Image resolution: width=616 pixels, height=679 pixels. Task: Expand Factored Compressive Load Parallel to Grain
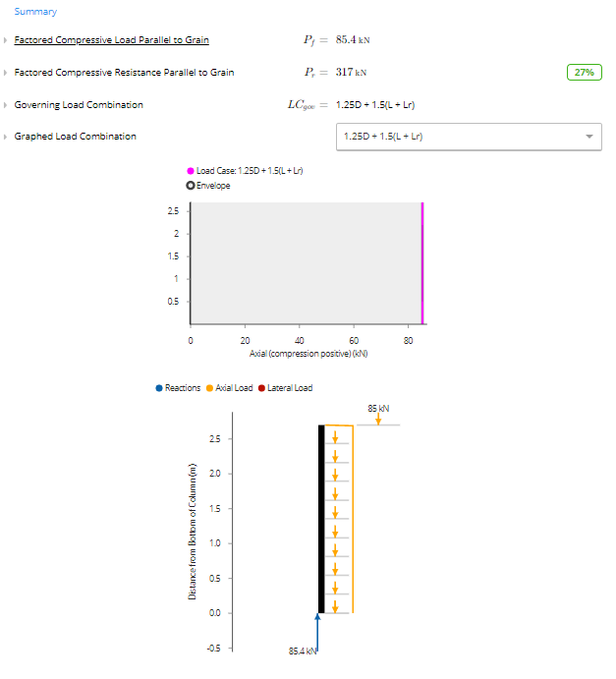(x=5, y=40)
